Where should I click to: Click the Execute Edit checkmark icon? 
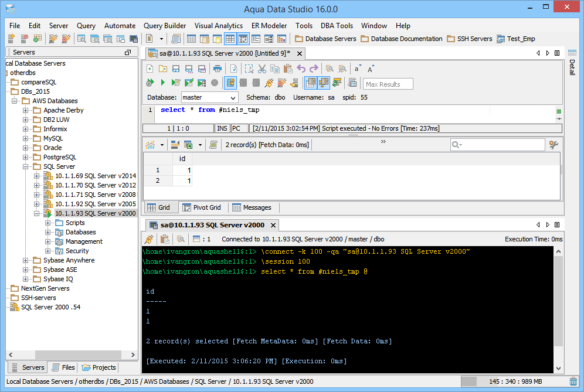(x=189, y=83)
